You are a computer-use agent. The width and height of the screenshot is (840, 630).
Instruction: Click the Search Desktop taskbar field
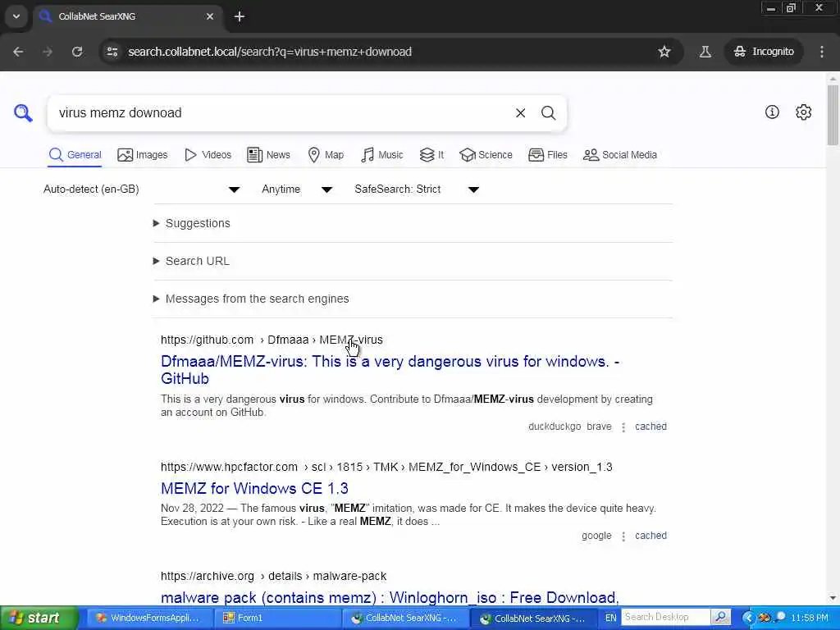[664, 617]
